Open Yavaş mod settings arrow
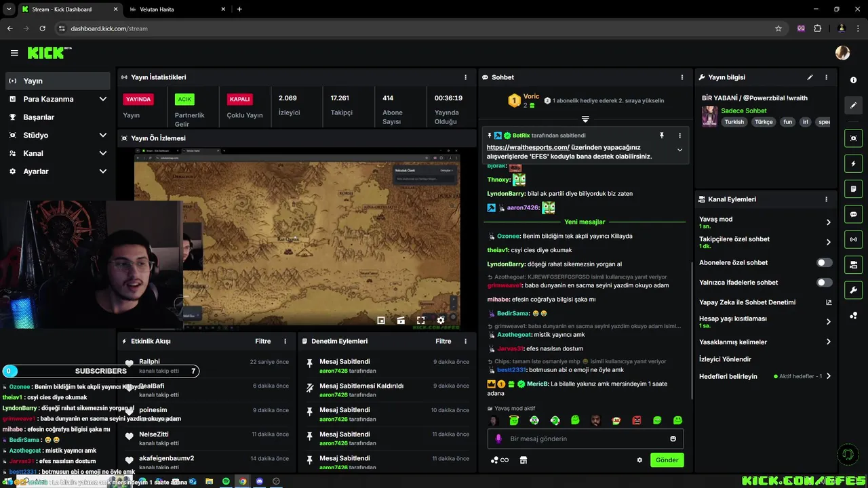This screenshot has width=868, height=488. point(828,222)
